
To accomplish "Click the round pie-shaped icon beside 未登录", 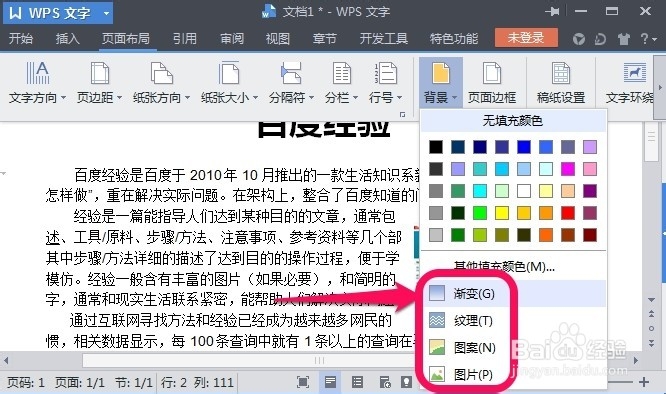I will pyautogui.click(x=579, y=39).
